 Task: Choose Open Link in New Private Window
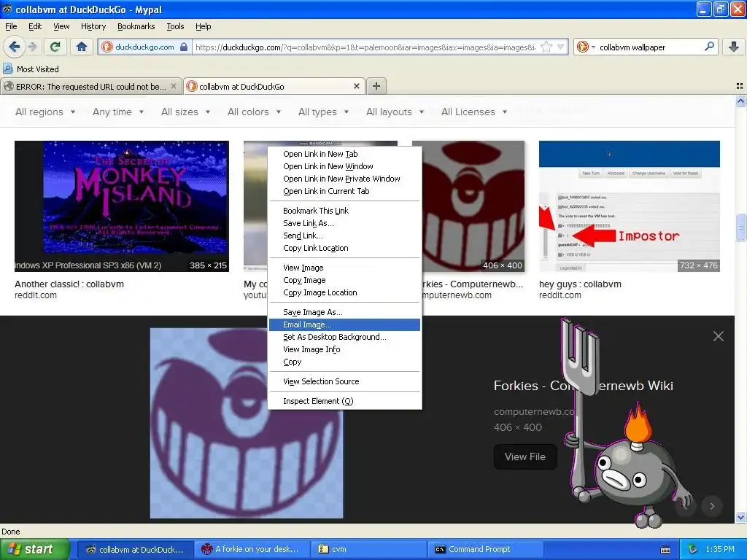click(x=344, y=179)
